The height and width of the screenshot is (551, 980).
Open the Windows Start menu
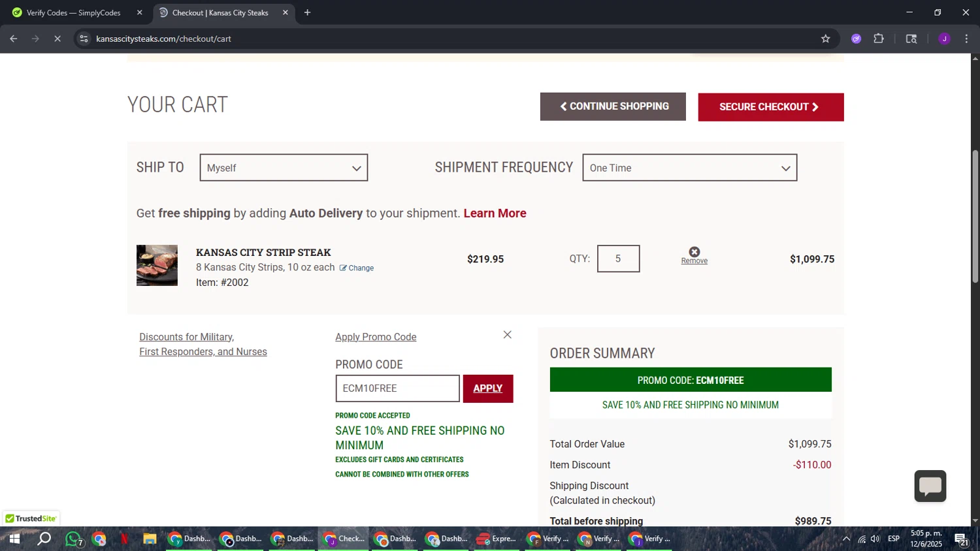tap(14, 539)
